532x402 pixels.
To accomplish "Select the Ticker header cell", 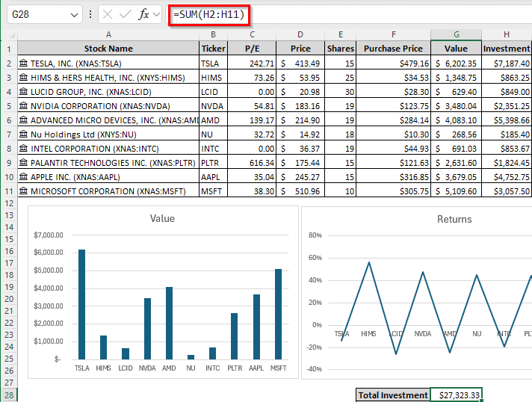I will [213, 49].
